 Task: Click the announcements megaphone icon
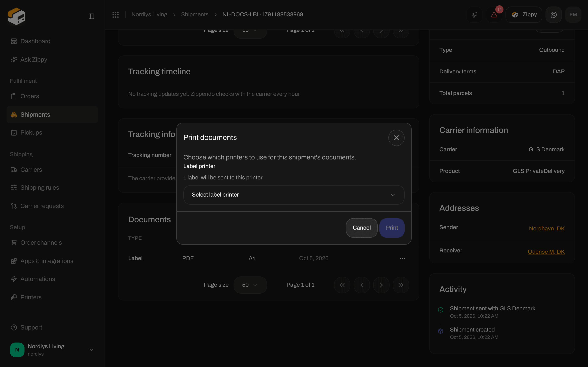[474, 14]
